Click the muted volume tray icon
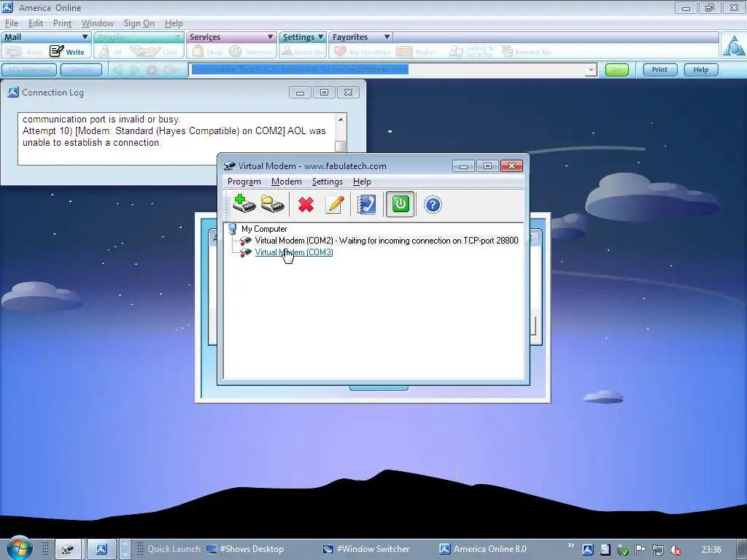The height and width of the screenshot is (560, 747). (x=676, y=550)
